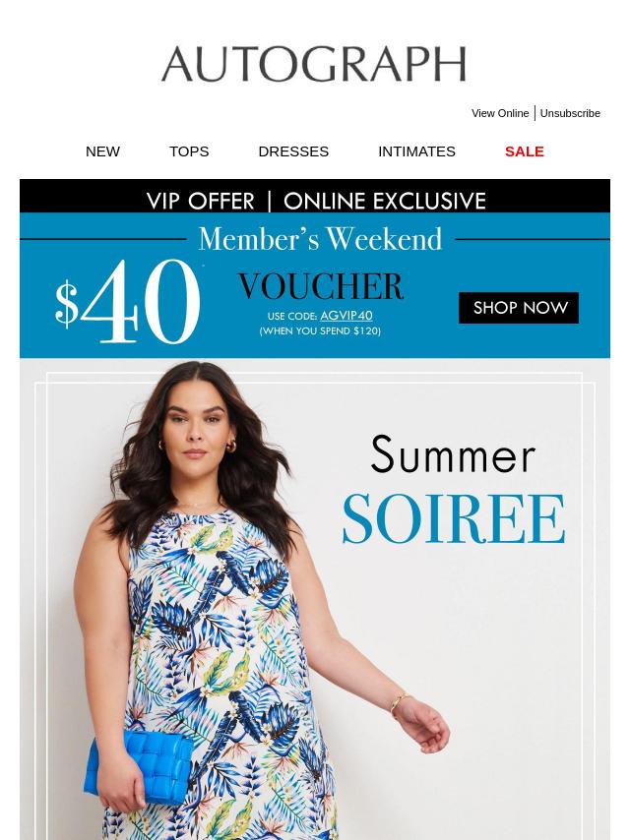Screen dimensions: 630x840
Task: Click the Summer headline text
Action: click(x=453, y=454)
